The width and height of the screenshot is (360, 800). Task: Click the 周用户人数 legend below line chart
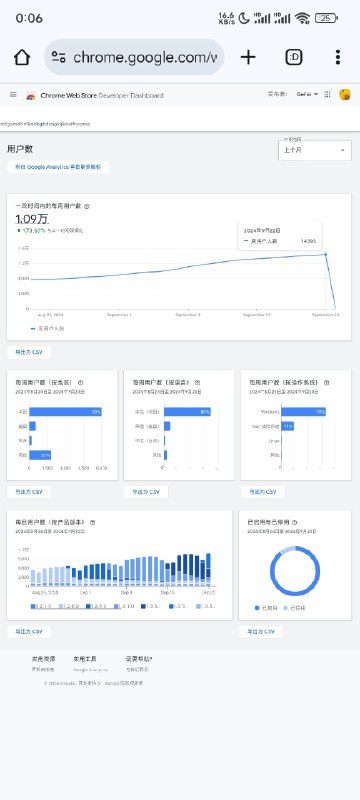[x=47, y=329]
